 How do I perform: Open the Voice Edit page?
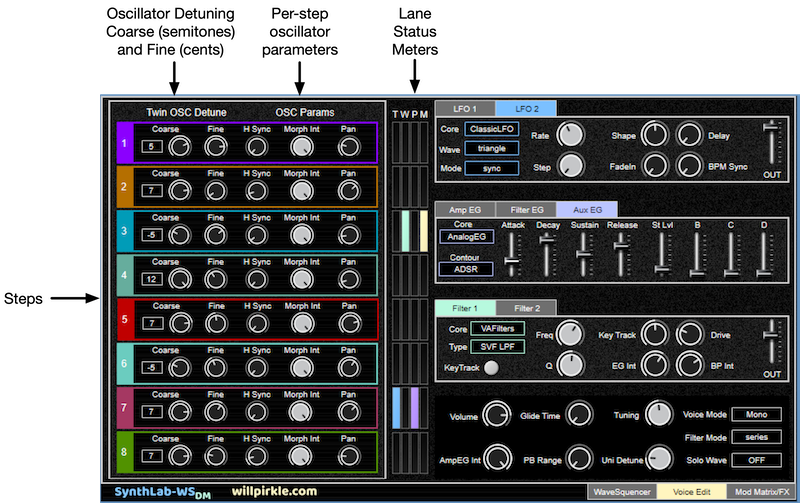(x=691, y=492)
